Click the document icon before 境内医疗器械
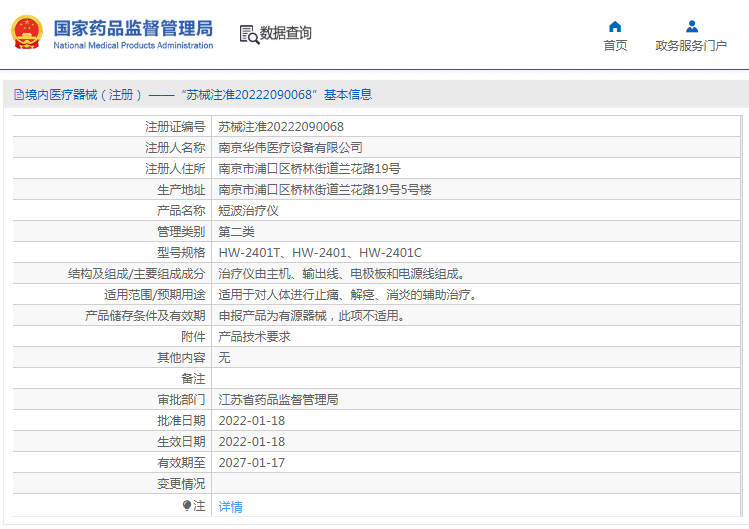Image resolution: width=749 pixels, height=529 pixels. tap(19, 95)
